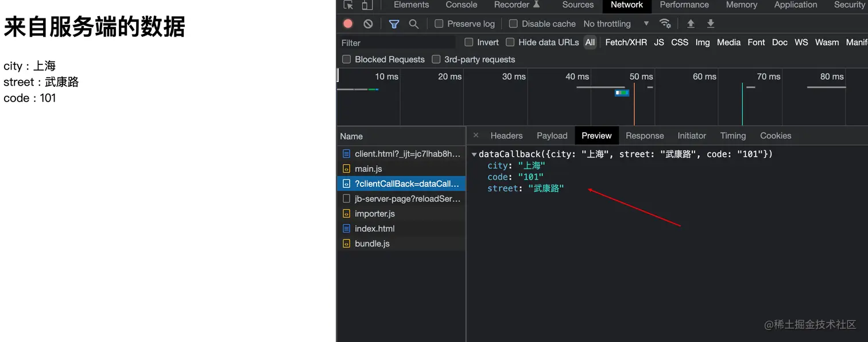Export HAR file with download arrow
The height and width of the screenshot is (342, 868).
(x=710, y=24)
